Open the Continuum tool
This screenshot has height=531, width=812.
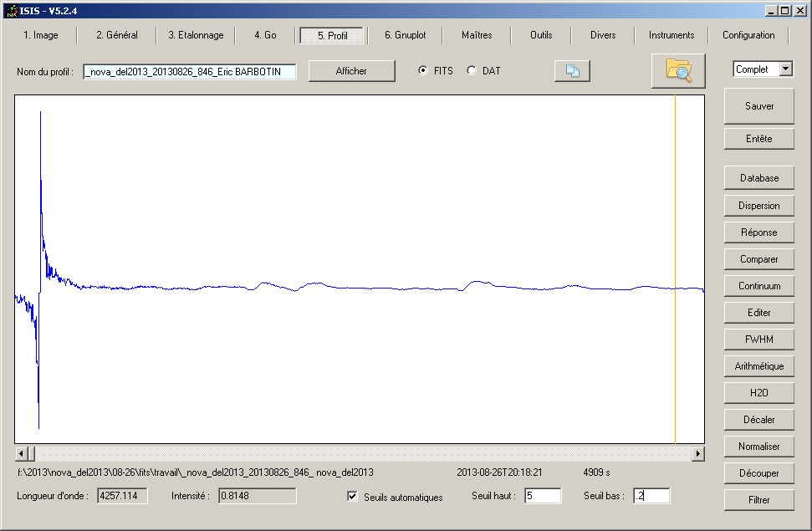(758, 286)
